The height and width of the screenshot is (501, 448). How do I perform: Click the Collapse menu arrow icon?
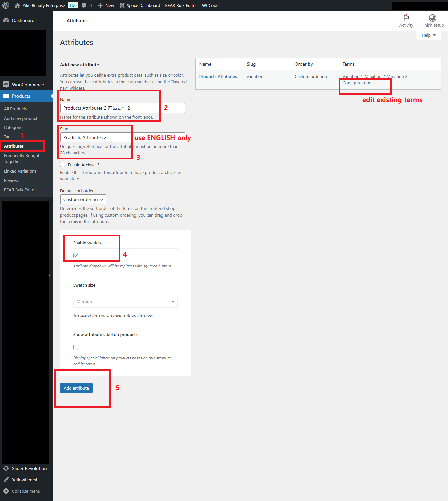pos(6,491)
